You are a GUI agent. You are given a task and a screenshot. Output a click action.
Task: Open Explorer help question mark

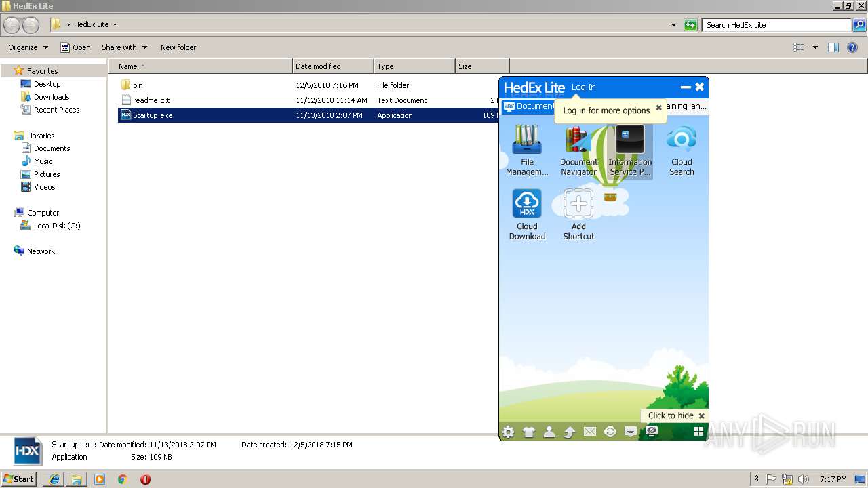pos(852,47)
